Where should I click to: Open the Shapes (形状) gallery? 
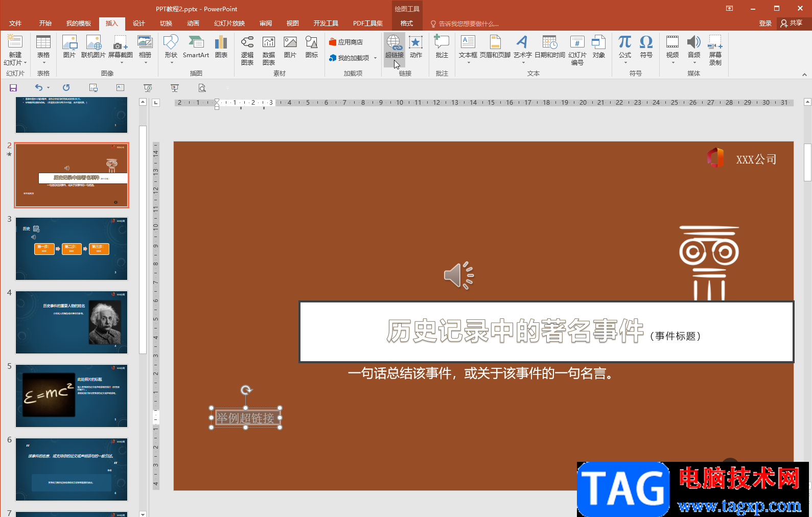point(171,50)
